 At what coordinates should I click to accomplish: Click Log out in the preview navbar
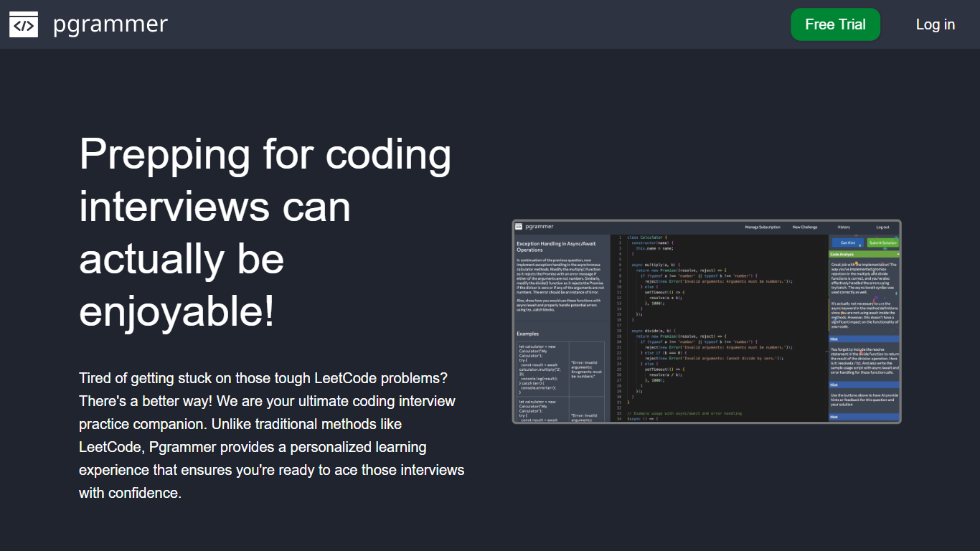click(882, 227)
